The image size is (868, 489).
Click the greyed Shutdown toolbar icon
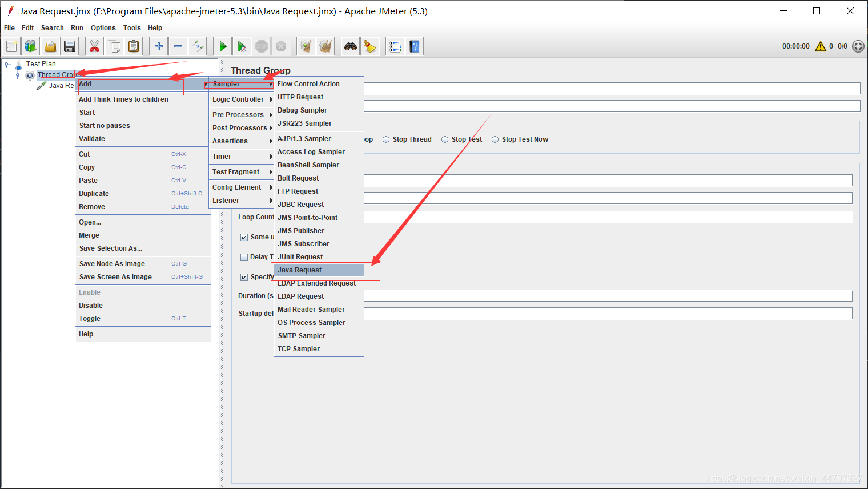click(281, 46)
